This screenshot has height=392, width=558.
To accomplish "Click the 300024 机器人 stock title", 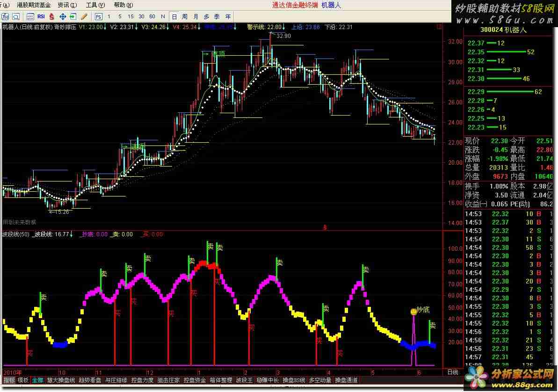I will pos(503,30).
